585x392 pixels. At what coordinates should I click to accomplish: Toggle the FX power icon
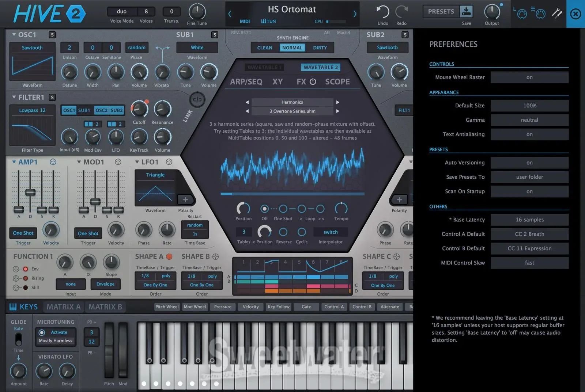pos(313,81)
